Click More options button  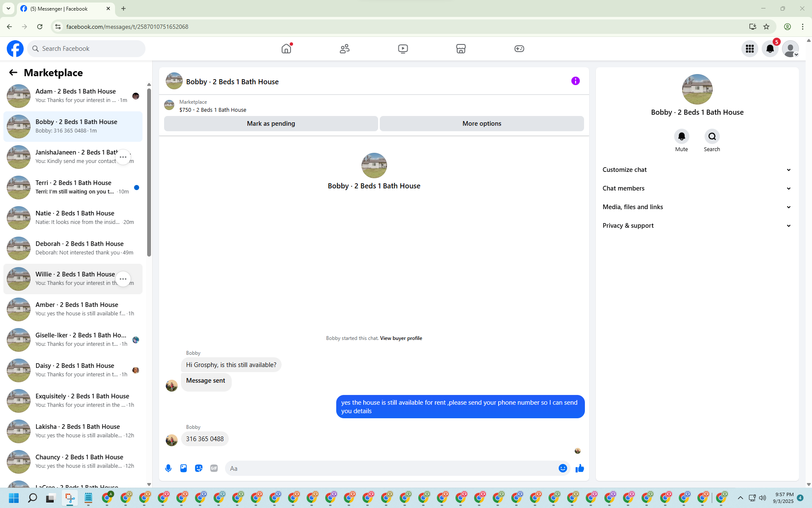click(x=482, y=124)
